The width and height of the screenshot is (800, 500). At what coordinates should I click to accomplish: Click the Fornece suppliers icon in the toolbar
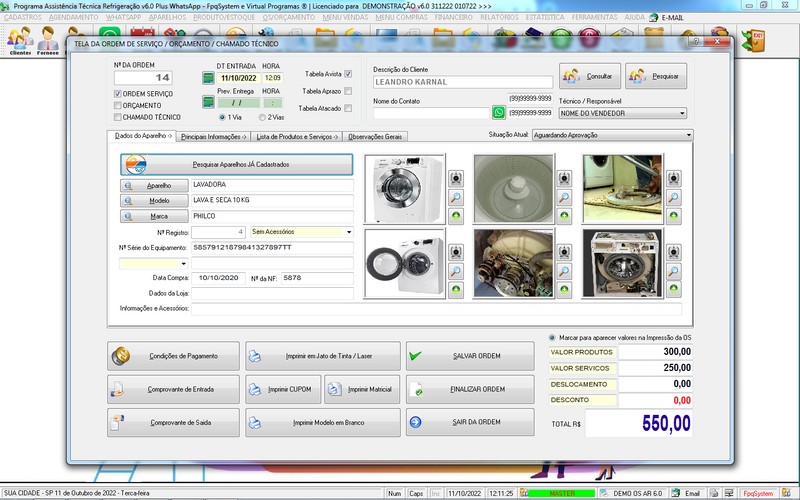tap(48, 41)
